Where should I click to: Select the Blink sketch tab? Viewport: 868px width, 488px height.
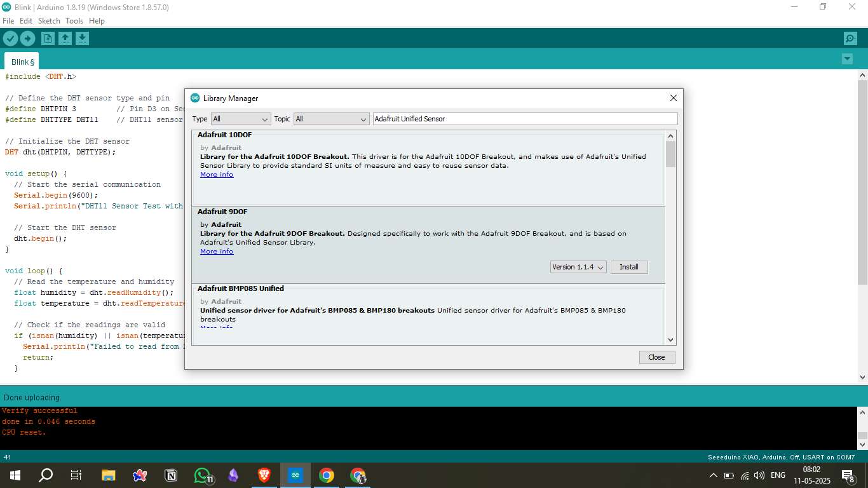pyautogui.click(x=22, y=62)
